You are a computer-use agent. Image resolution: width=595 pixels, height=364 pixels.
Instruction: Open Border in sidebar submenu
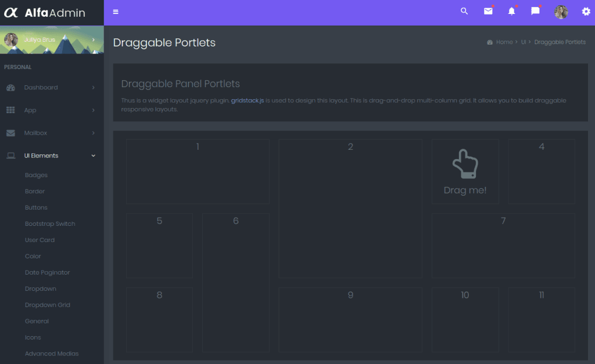pyautogui.click(x=34, y=192)
